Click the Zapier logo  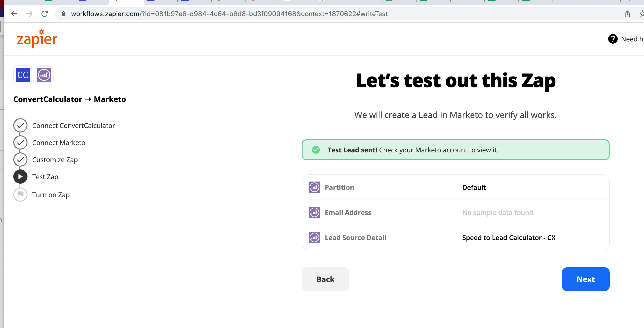37,39
